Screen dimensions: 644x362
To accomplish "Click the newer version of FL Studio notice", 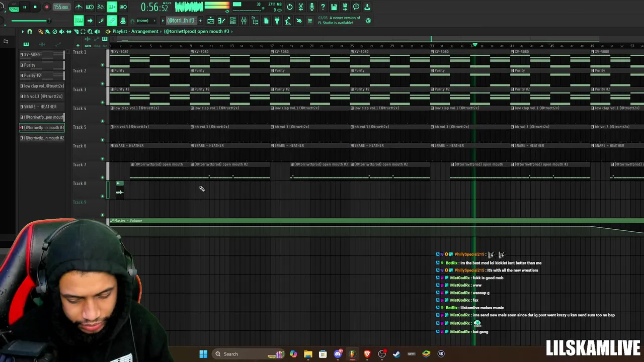I will click(339, 20).
